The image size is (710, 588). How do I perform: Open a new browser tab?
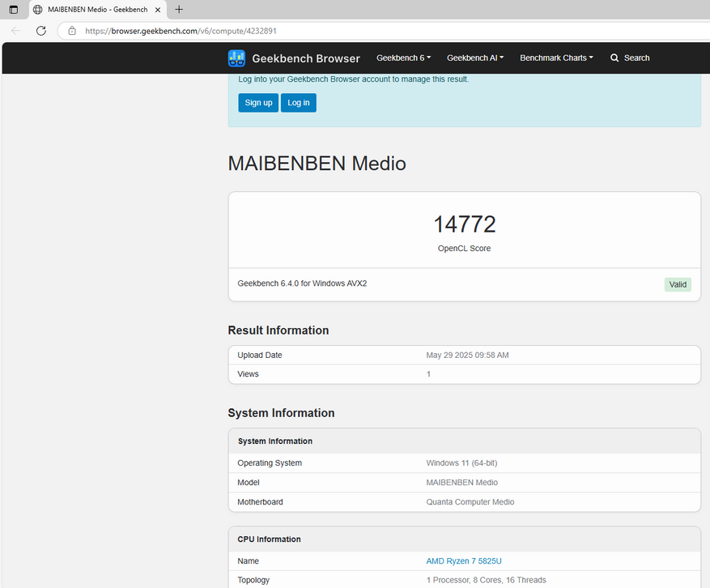[179, 10]
